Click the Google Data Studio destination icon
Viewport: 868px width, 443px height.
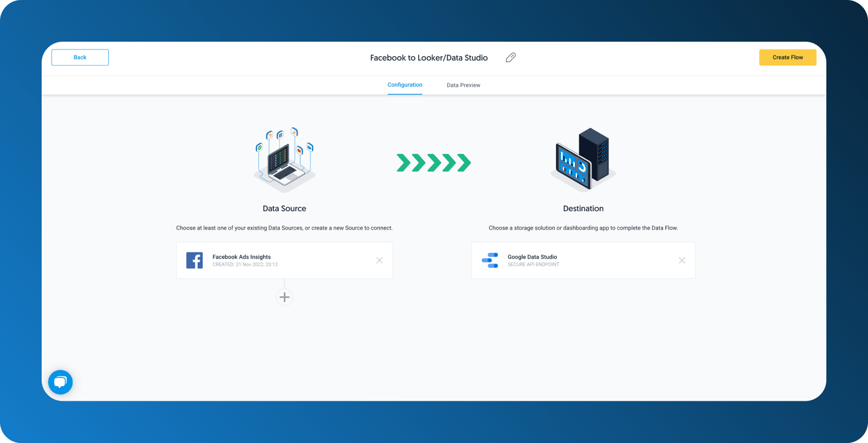tap(490, 260)
